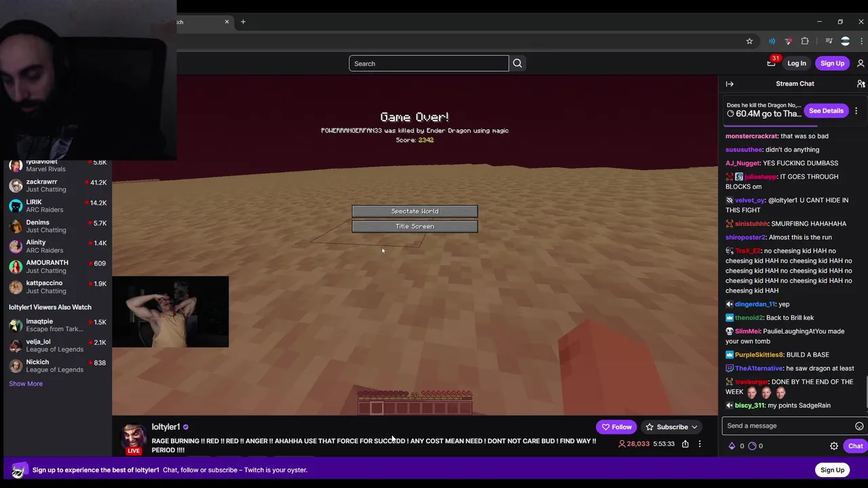Image resolution: width=868 pixels, height=488 pixels.
Task: Open zackrawrr channel in sidebar
Action: (x=57, y=186)
